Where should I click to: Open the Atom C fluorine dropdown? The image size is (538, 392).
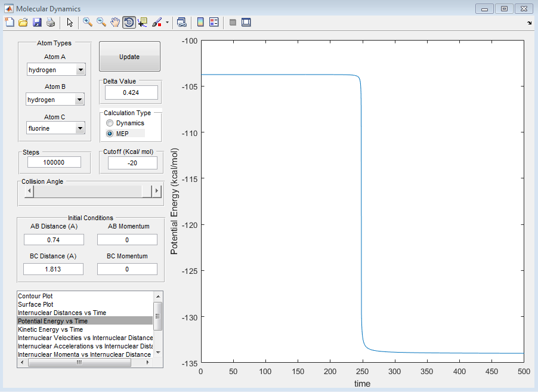click(81, 128)
